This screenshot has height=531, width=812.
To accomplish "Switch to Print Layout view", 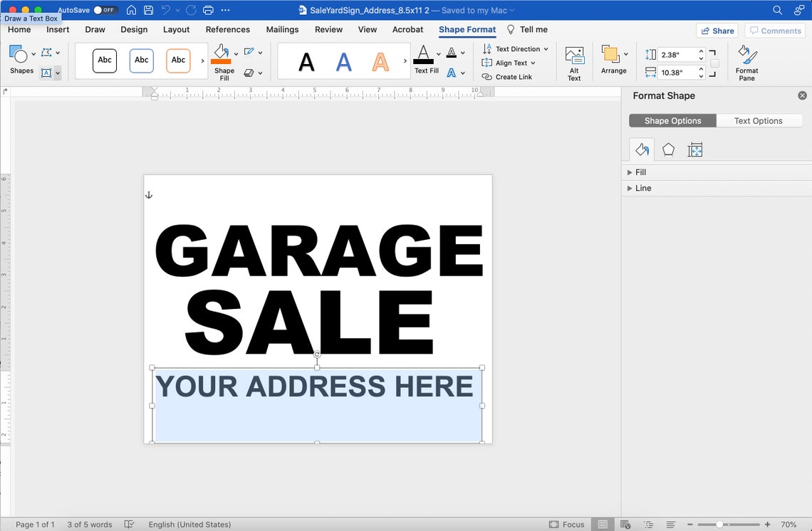I will click(x=603, y=523).
